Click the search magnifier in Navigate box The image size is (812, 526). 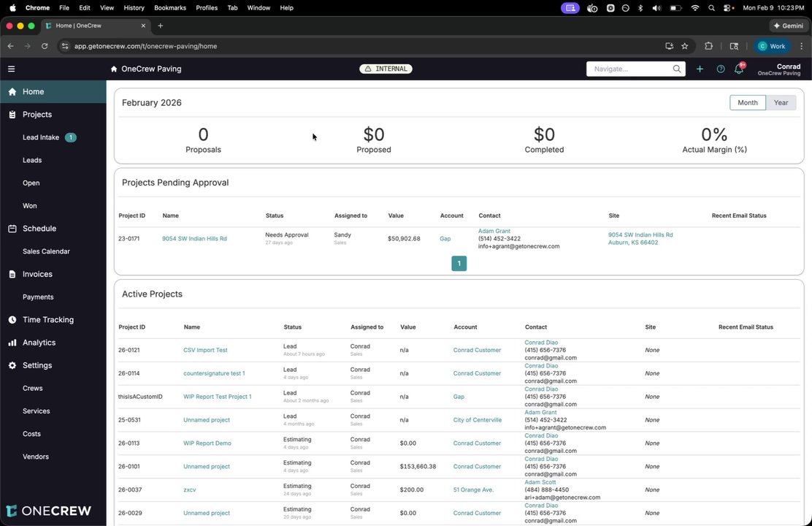point(677,69)
